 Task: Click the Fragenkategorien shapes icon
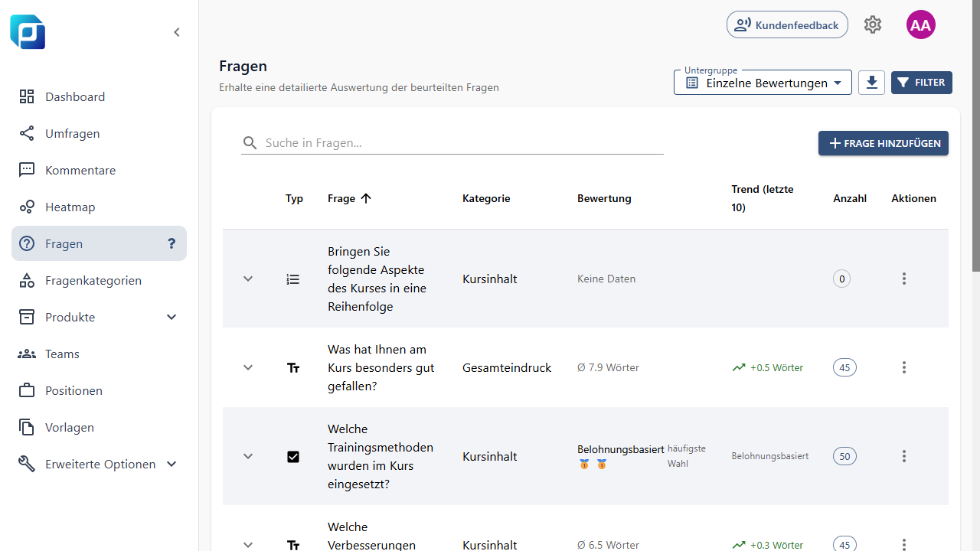point(27,280)
